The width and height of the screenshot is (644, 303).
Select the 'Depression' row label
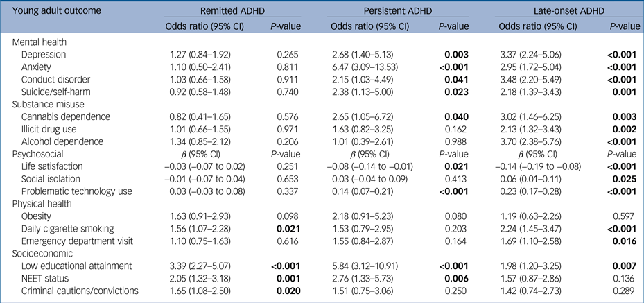pyautogui.click(x=45, y=54)
